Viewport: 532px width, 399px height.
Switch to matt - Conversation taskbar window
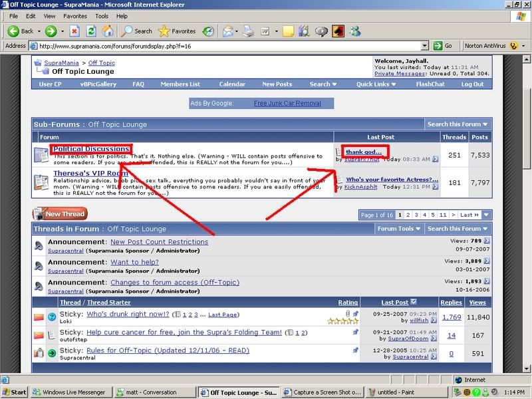coord(154,392)
